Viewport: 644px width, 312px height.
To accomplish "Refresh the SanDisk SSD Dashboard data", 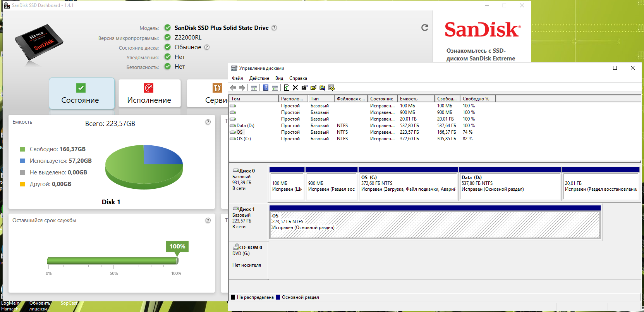I will (x=425, y=28).
